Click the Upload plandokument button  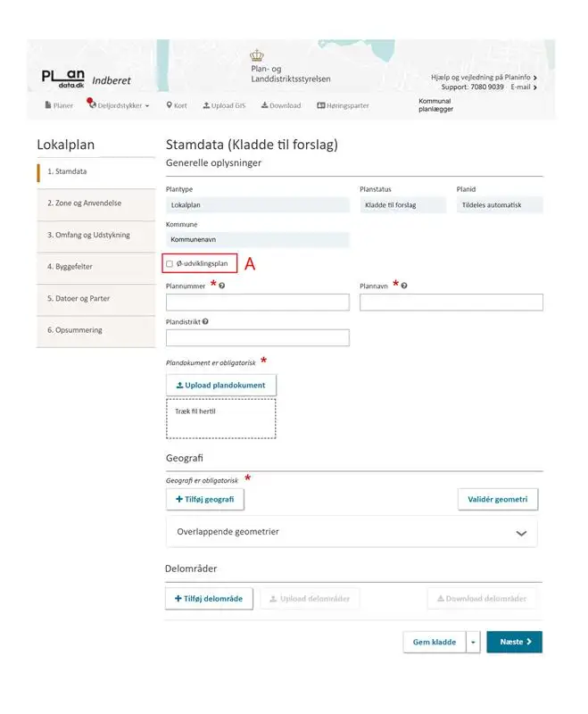click(x=221, y=385)
